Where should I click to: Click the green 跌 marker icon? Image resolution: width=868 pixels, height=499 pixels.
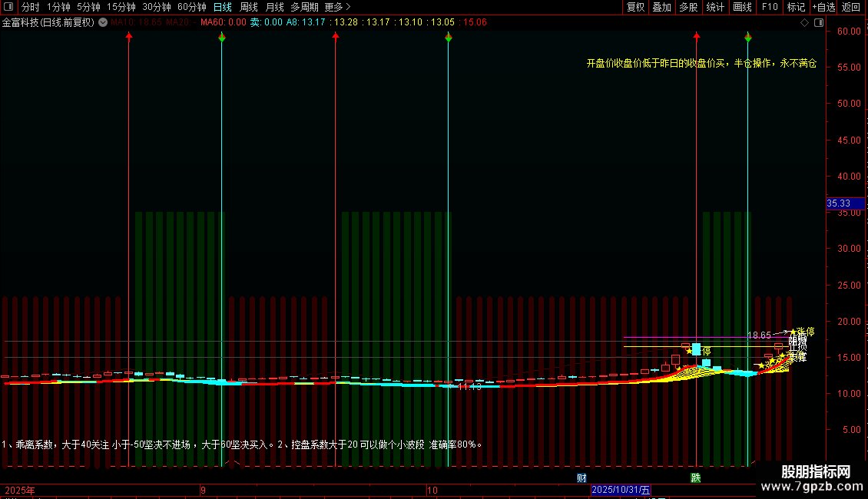click(695, 478)
